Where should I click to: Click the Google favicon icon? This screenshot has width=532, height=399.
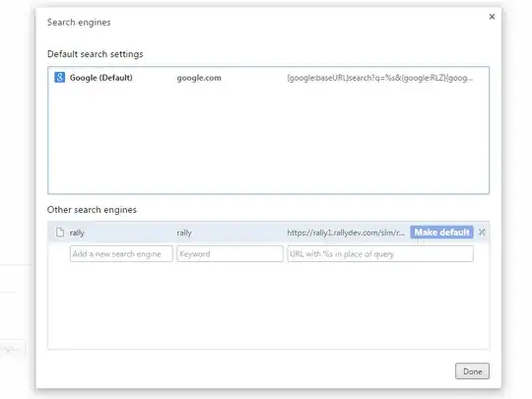pyautogui.click(x=60, y=78)
